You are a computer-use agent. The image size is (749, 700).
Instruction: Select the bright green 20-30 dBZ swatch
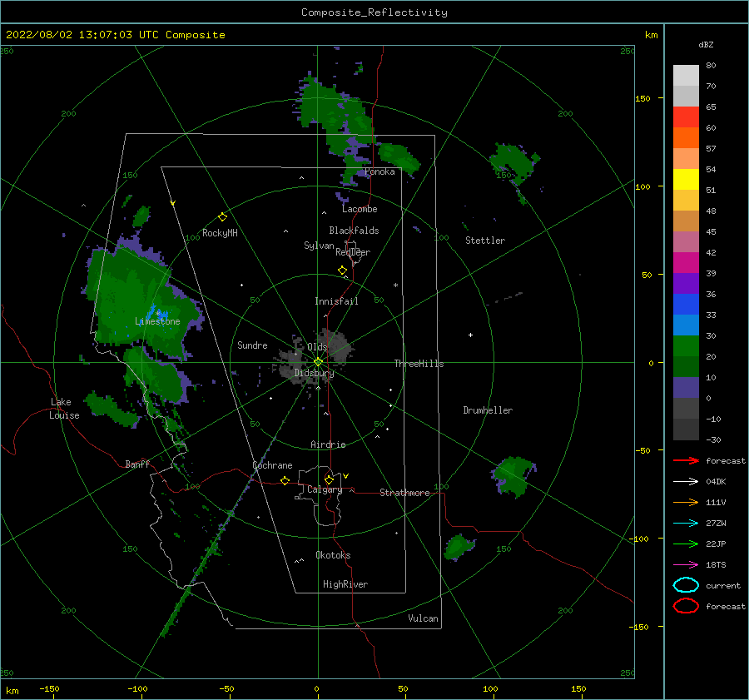686,345
